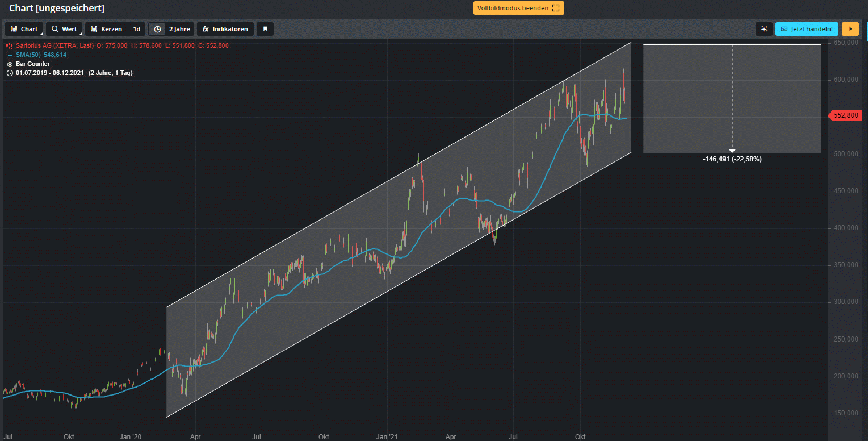This screenshot has height=441, width=868.
Task: Click the red 552,800 price label
Action: click(x=845, y=115)
